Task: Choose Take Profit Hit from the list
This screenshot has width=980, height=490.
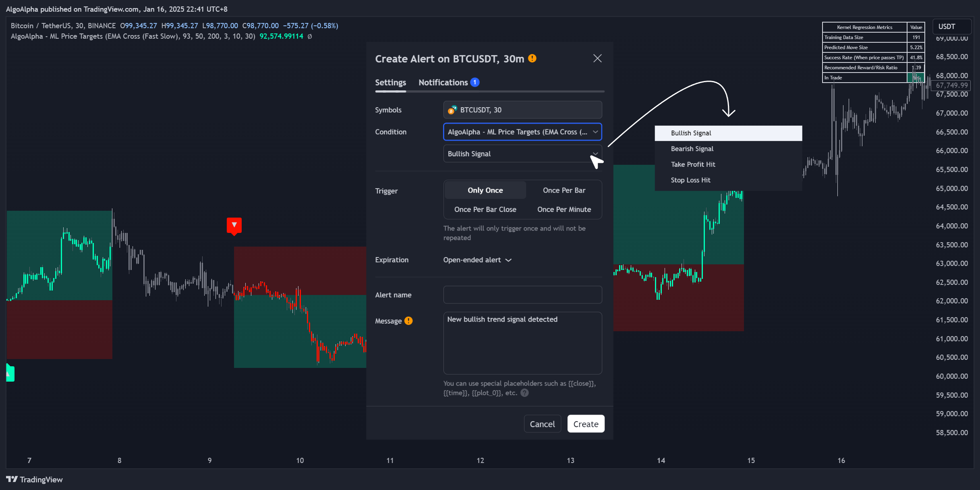Action: pyautogui.click(x=728, y=164)
